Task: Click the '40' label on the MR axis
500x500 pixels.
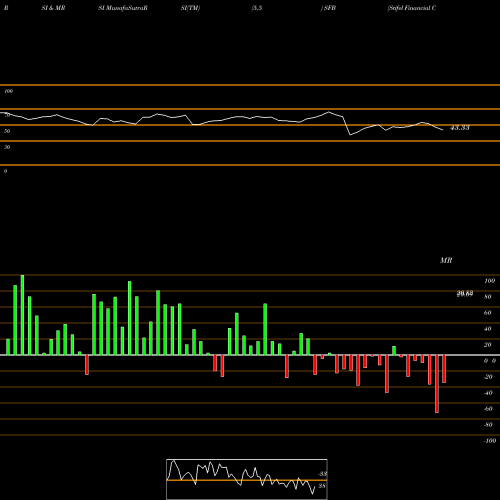Action: click(488, 329)
